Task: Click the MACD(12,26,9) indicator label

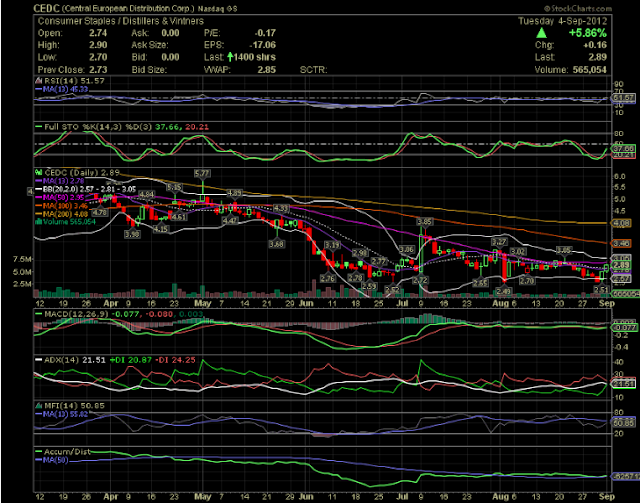Action: [x=76, y=314]
